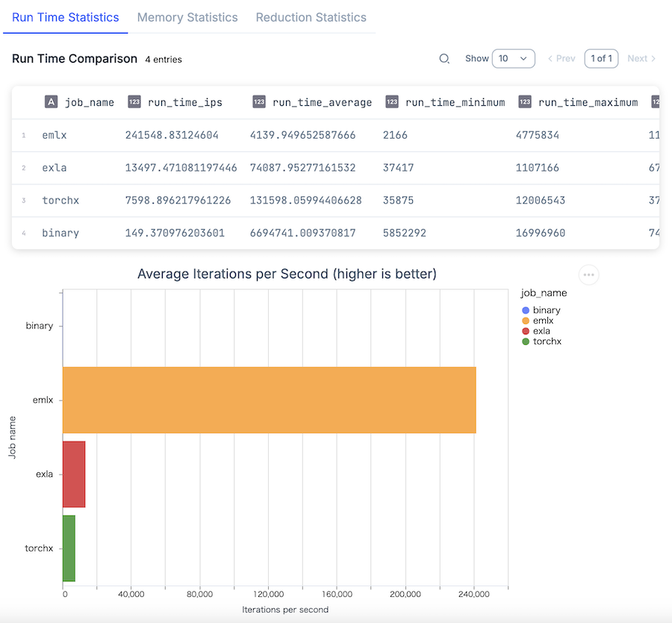Viewport: 672px width, 623px height.
Task: Click the chart title Average Iterations per Second
Action: pyautogui.click(x=287, y=274)
